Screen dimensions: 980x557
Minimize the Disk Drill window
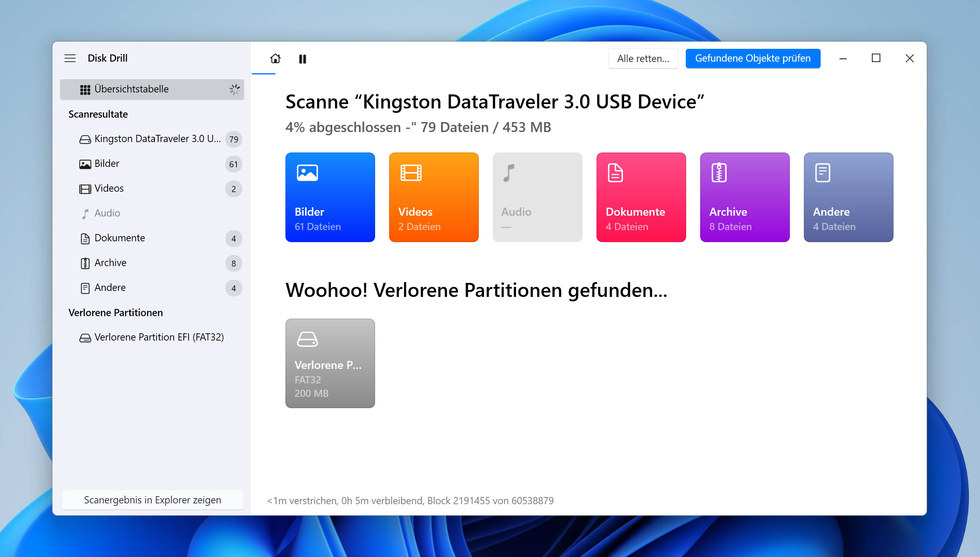843,58
